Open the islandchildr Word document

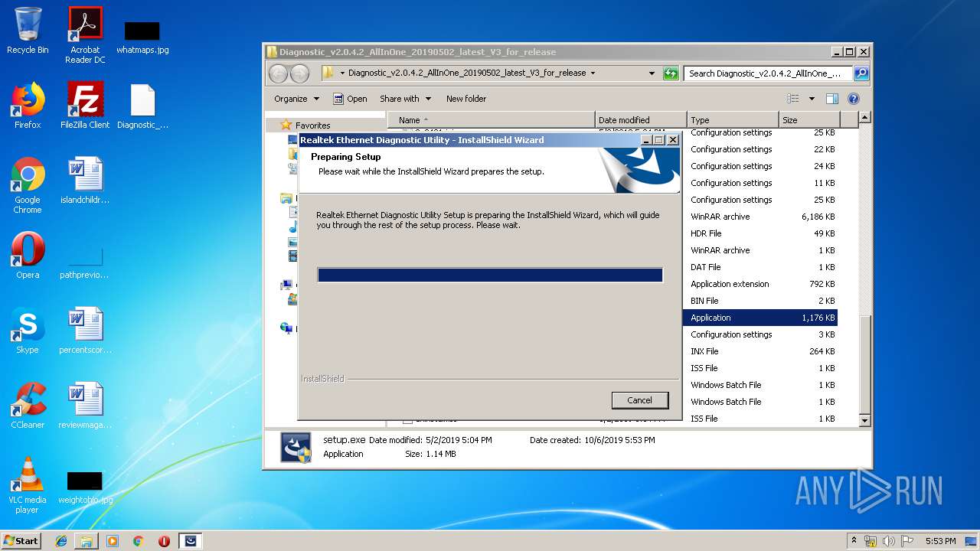tap(85, 181)
